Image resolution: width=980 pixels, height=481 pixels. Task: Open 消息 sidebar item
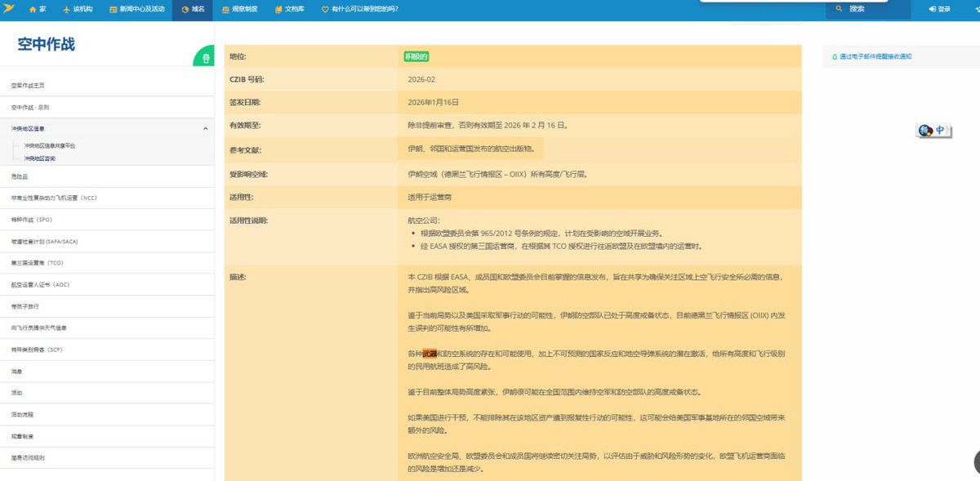(x=16, y=371)
